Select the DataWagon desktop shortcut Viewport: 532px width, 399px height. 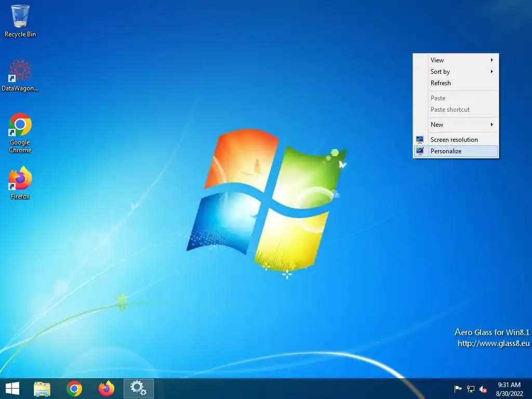pos(20,75)
